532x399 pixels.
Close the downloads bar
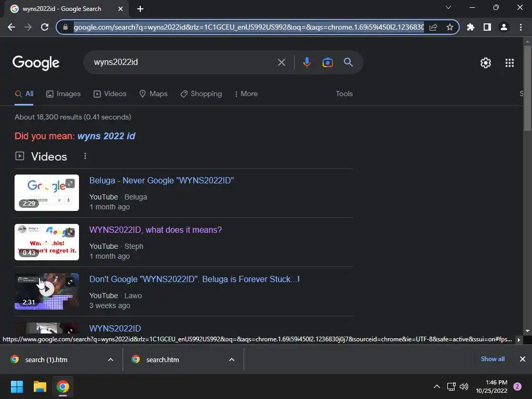523,359
